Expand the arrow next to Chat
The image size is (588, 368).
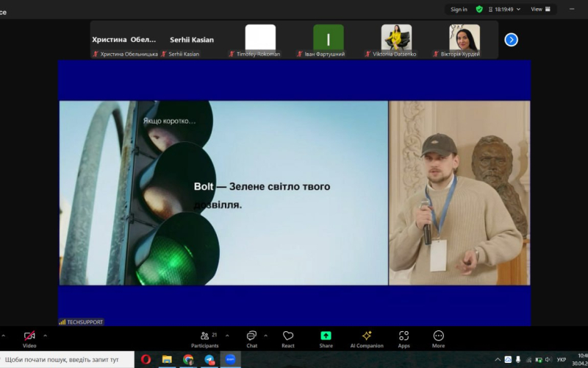[x=265, y=336]
